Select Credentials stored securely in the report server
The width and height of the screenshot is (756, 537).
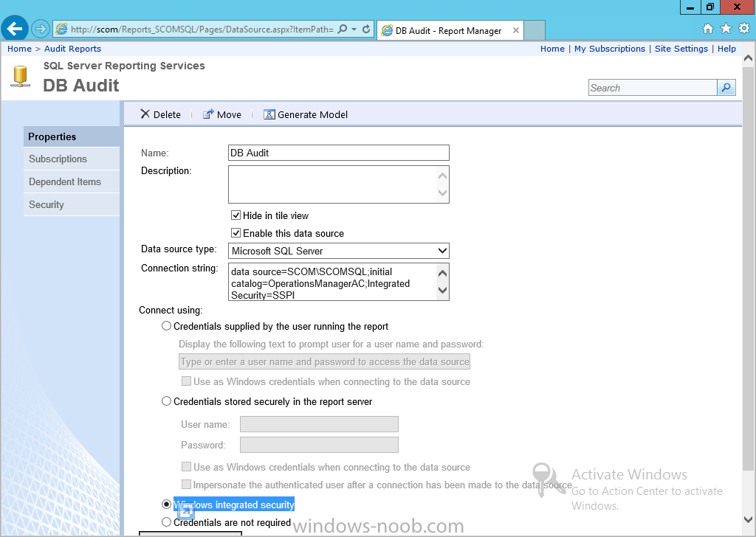pos(166,401)
